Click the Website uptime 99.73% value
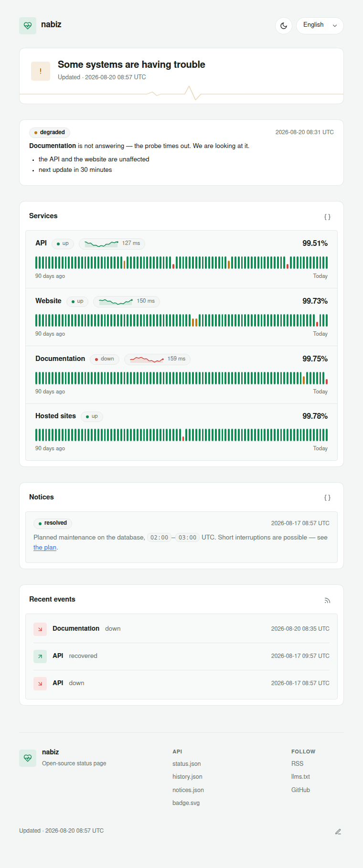 pyautogui.click(x=315, y=301)
